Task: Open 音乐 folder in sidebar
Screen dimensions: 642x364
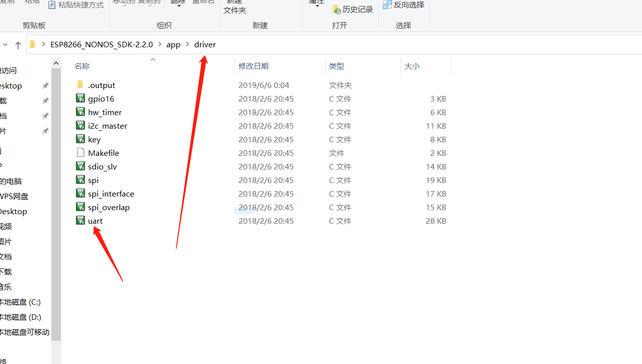Action: (x=6, y=287)
